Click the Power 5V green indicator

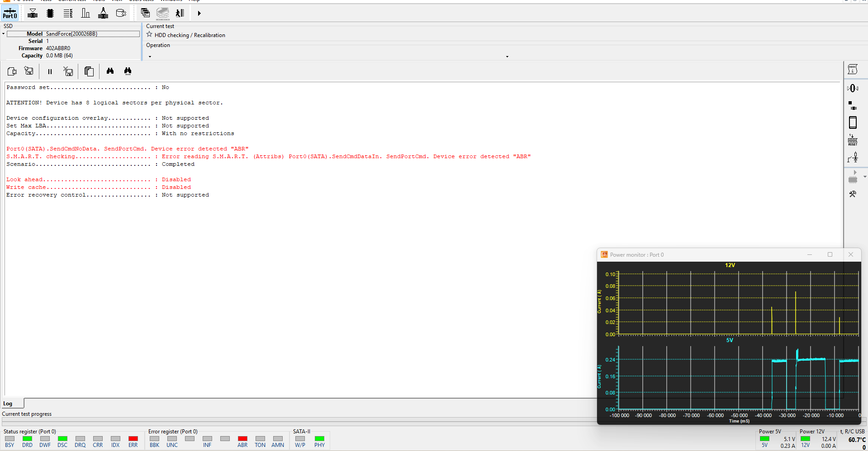[764, 438]
